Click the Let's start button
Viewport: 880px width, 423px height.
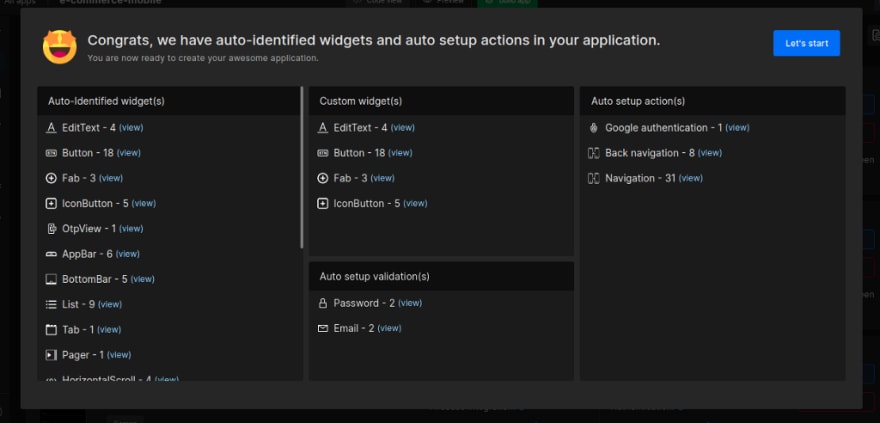tap(806, 43)
